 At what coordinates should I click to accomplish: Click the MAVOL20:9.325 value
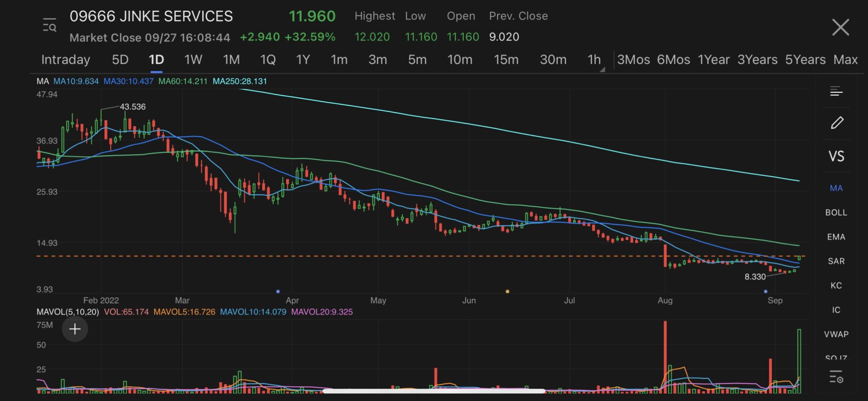(322, 312)
